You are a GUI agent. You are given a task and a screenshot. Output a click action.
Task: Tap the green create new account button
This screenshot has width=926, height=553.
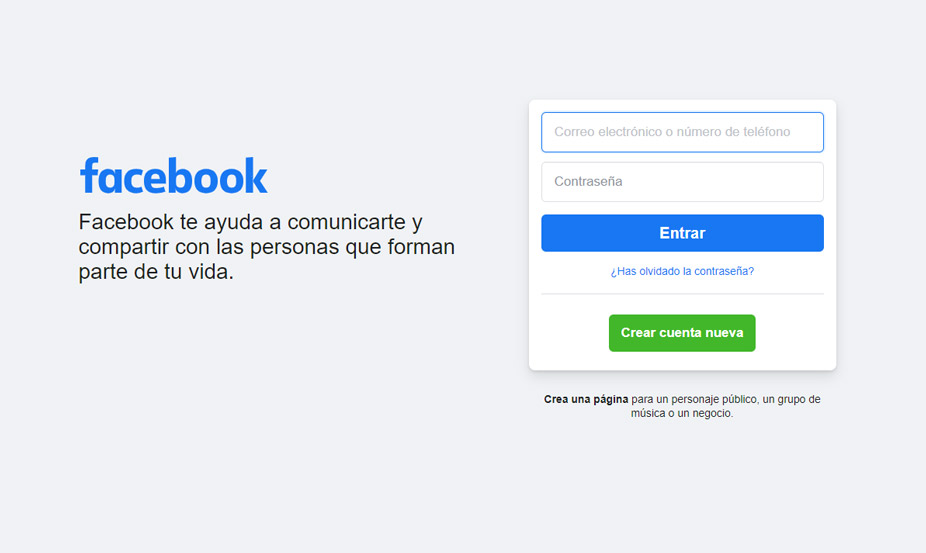click(682, 333)
